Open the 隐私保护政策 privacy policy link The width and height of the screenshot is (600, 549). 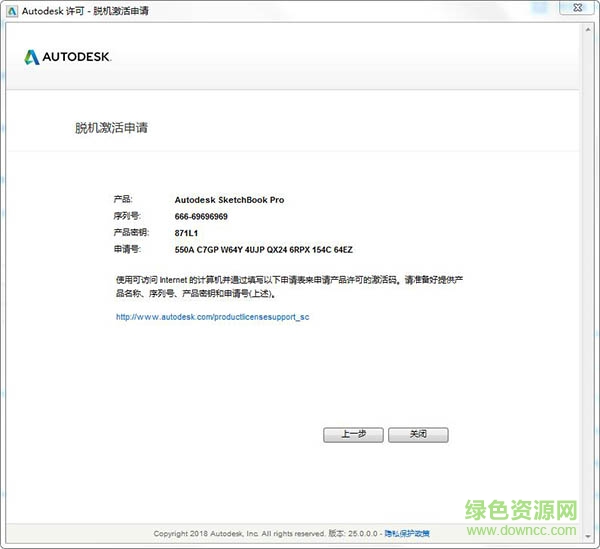pos(408,534)
